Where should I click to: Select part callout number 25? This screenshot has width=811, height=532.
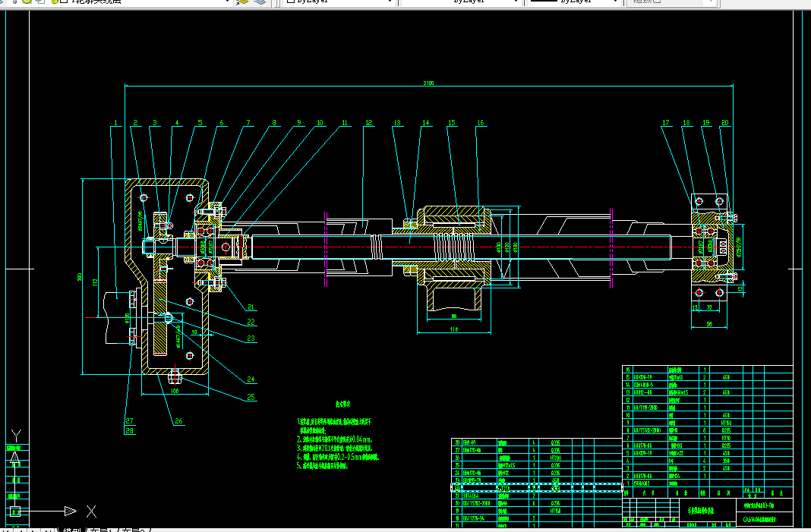pos(251,398)
